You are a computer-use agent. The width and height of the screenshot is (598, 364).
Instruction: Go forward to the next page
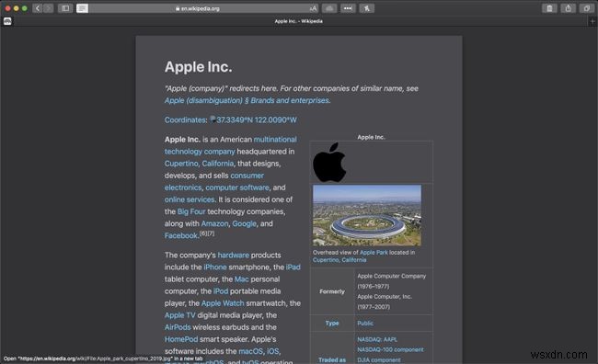(x=49, y=8)
